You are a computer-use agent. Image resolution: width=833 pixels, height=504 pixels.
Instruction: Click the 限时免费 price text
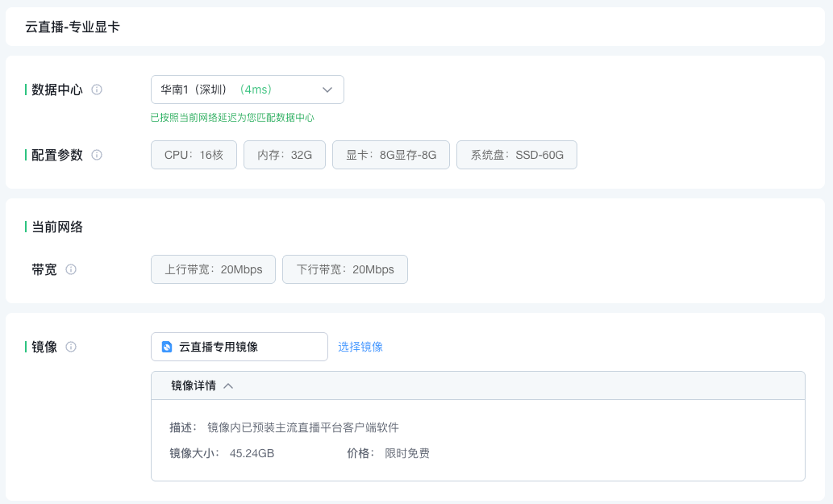point(407,453)
